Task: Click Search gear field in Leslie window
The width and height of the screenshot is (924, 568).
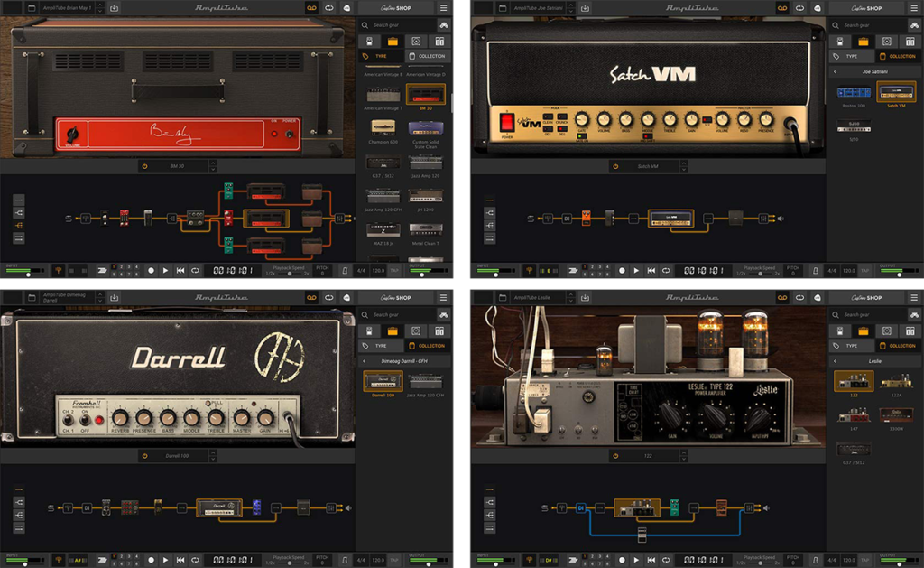Action: [866, 315]
